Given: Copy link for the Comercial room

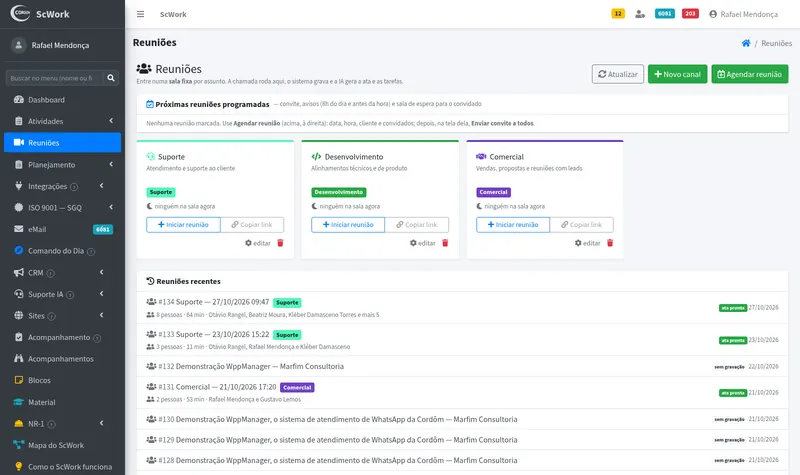Looking at the screenshot, I should [x=582, y=224].
